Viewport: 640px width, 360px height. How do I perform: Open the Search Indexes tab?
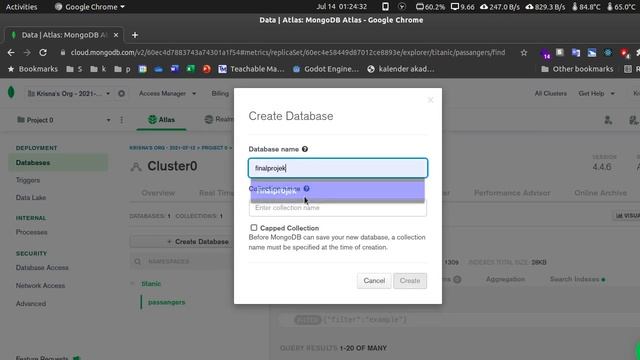[577, 279]
